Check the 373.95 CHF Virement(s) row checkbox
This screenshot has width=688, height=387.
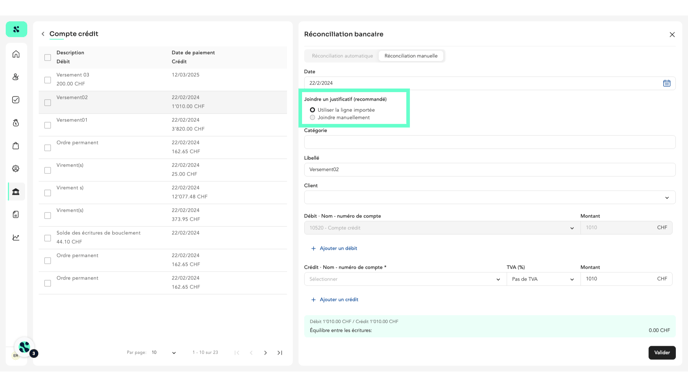click(x=47, y=215)
